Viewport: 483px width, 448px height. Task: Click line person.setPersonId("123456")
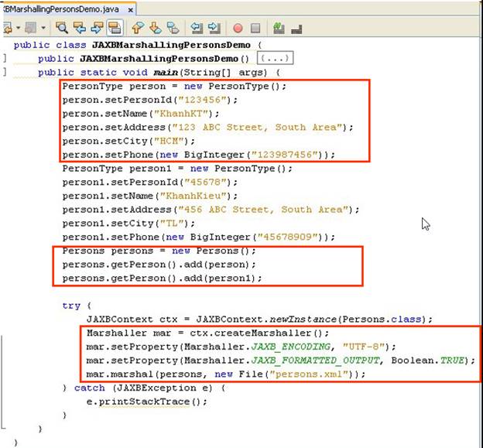coord(150,100)
